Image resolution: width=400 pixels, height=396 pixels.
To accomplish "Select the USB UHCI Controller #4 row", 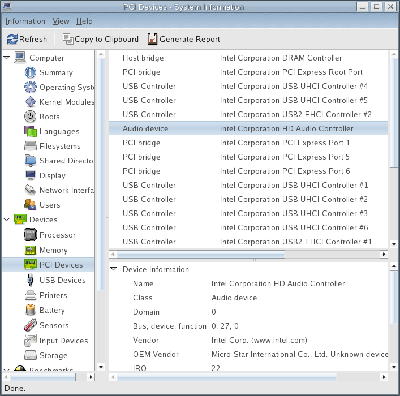I will click(x=248, y=86).
